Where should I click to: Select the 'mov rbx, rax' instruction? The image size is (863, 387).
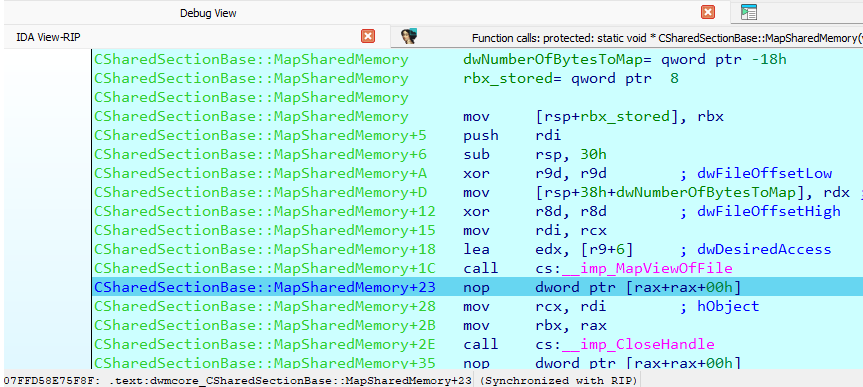point(535,325)
